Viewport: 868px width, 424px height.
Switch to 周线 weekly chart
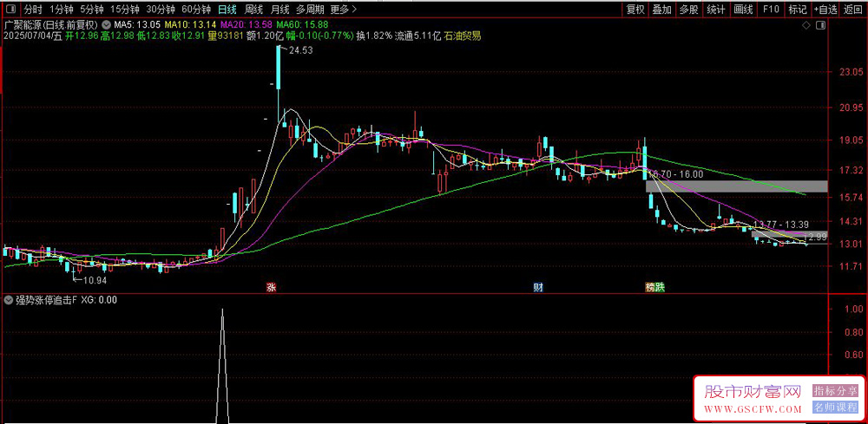253,10
